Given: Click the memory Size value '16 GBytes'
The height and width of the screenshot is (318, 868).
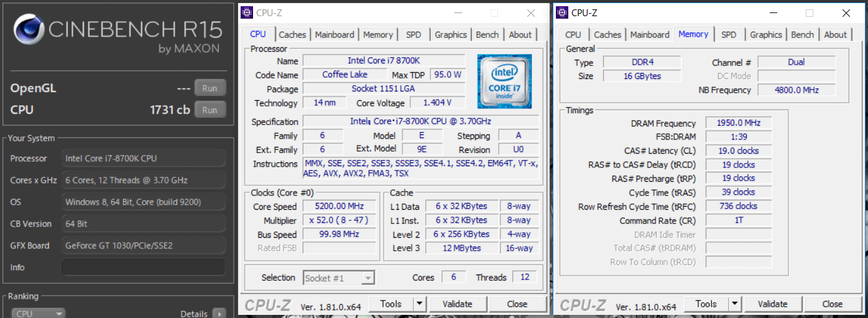Looking at the screenshot, I should coord(642,76).
